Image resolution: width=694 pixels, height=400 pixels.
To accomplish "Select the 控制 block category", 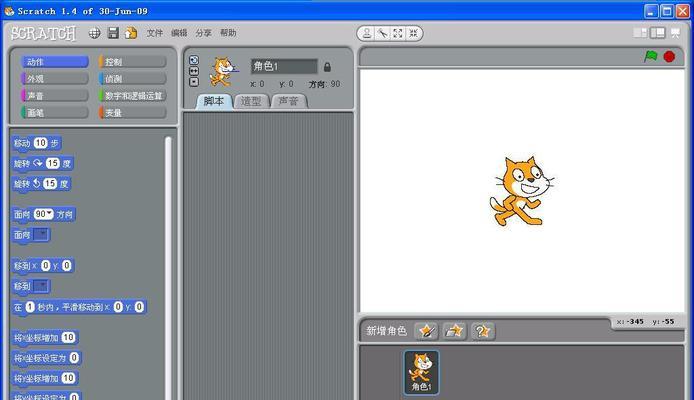I will click(x=133, y=62).
